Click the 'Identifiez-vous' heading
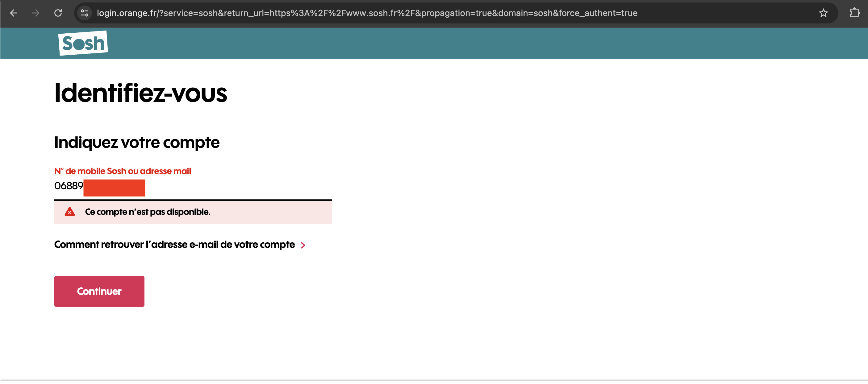This screenshot has width=868, height=384. click(x=140, y=93)
